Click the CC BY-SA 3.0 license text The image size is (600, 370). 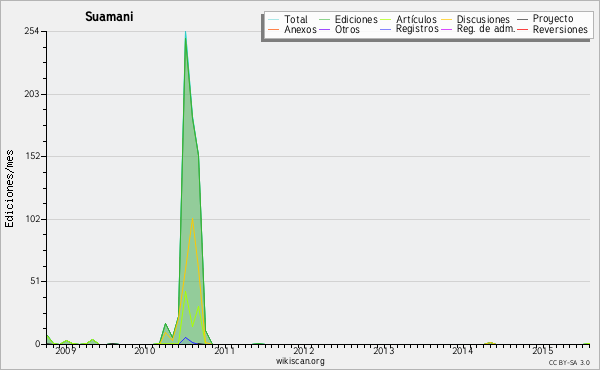click(x=569, y=362)
